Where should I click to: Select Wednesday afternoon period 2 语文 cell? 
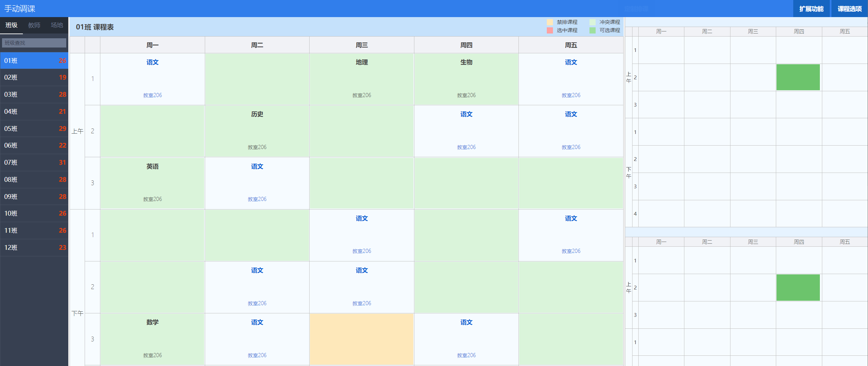(361, 287)
